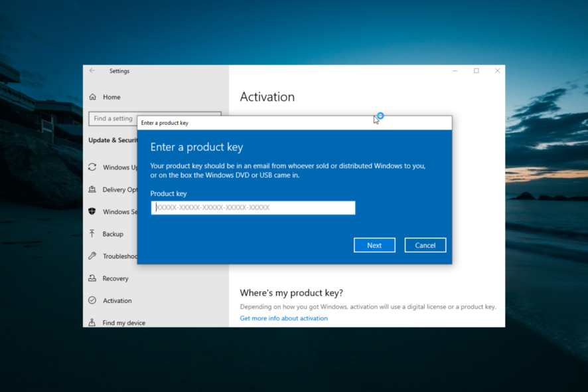Navigate to Backup in the sidebar
The image size is (588, 392).
pos(113,234)
